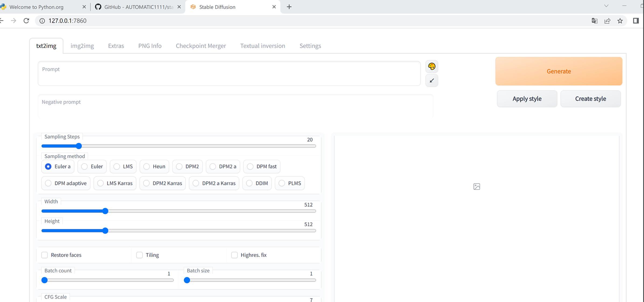Click the share page icon

point(607,21)
